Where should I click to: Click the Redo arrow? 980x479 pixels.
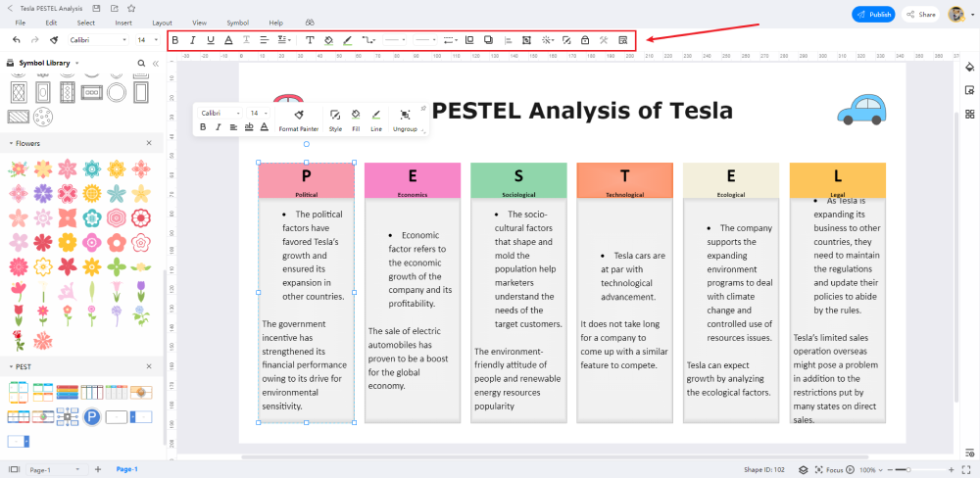click(x=35, y=40)
